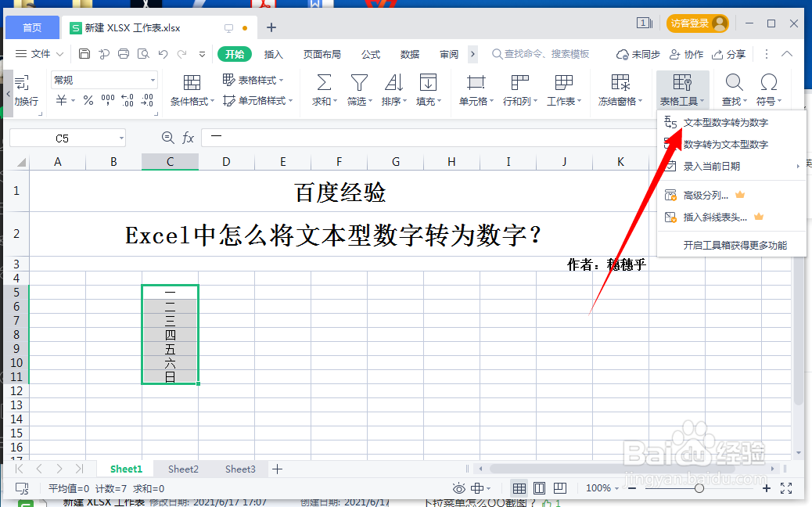
Task: Toggle reading mode crosshair icon
Action: 477,488
